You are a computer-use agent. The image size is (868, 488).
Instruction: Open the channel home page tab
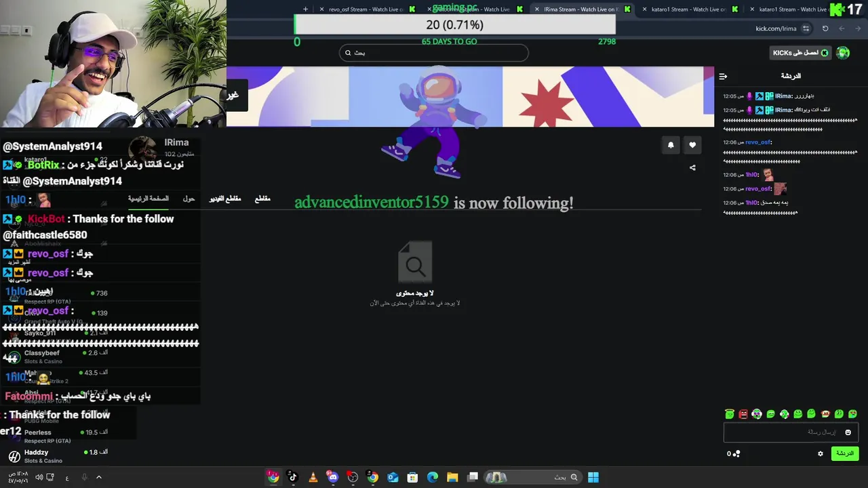point(149,199)
